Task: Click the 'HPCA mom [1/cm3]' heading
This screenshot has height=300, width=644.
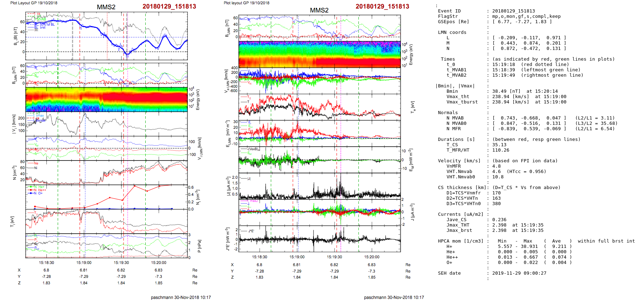Action: tap(461, 241)
